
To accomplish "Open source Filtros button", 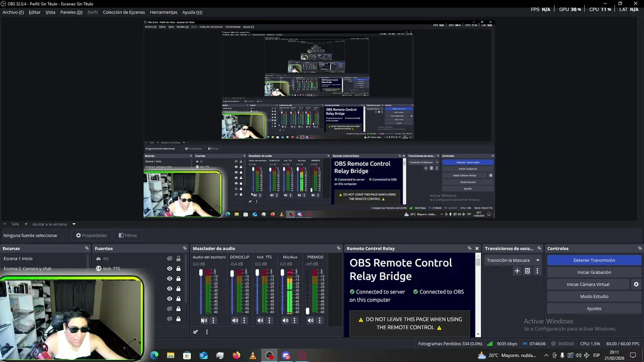I will coord(128,235).
